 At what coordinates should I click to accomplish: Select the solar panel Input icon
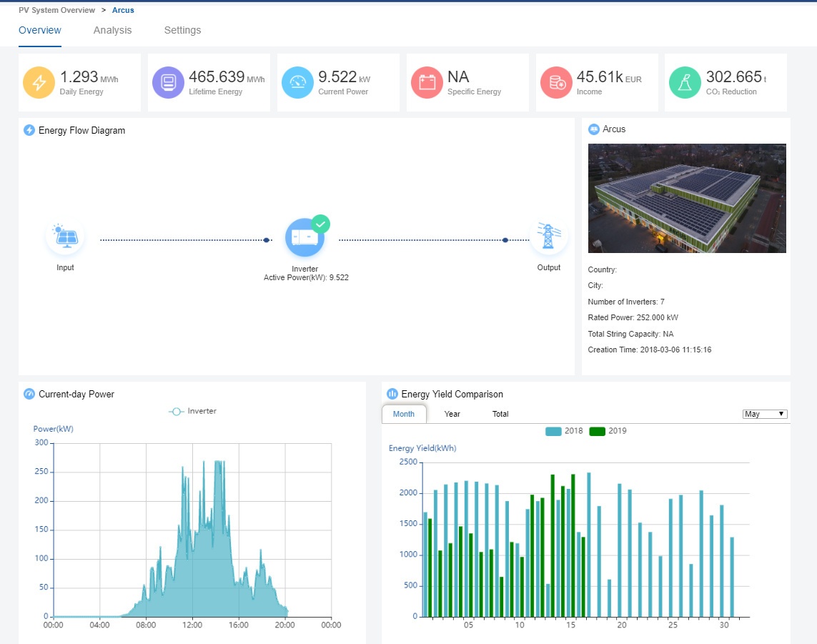[x=65, y=237]
